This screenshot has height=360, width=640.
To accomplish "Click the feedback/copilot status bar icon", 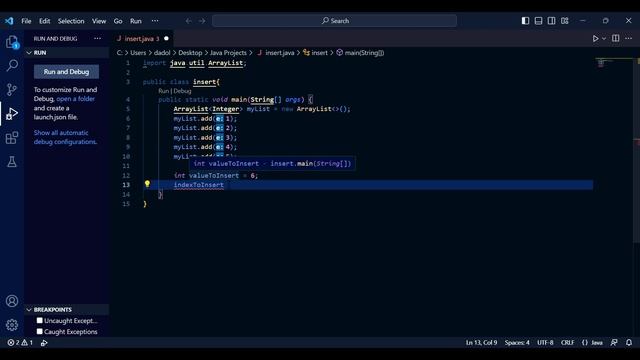I will pyautogui.click(x=614, y=342).
